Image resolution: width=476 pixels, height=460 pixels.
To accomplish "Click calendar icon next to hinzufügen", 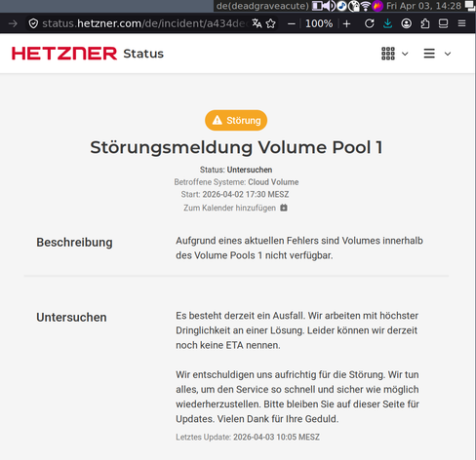I will tap(284, 208).
